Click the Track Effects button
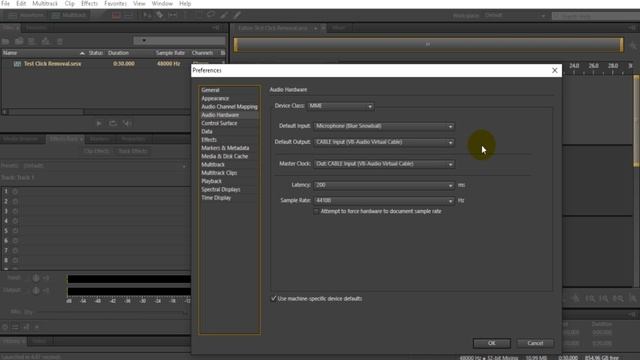Viewport: 640px width, 360px height. 133,151
